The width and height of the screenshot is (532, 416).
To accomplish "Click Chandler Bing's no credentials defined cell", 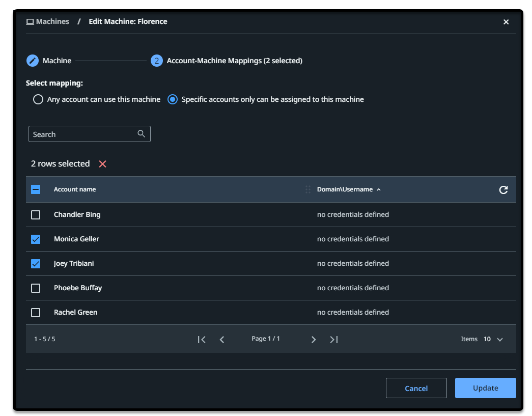I will 353,214.
